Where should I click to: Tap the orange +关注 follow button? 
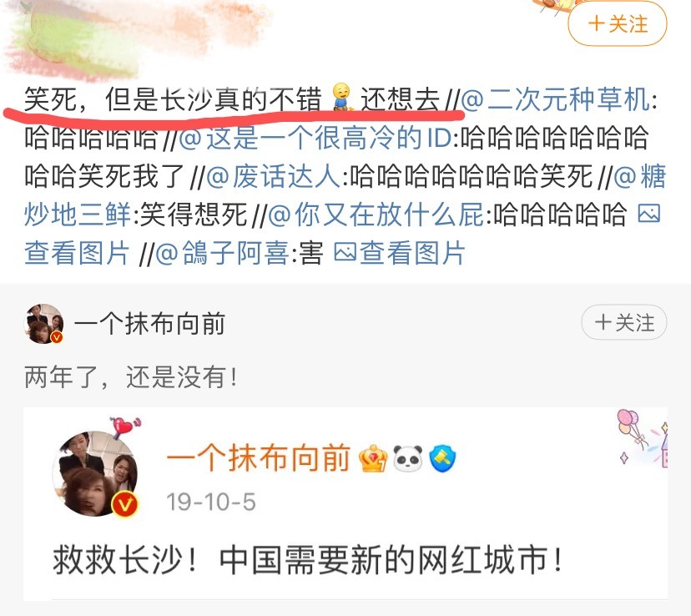click(x=617, y=23)
